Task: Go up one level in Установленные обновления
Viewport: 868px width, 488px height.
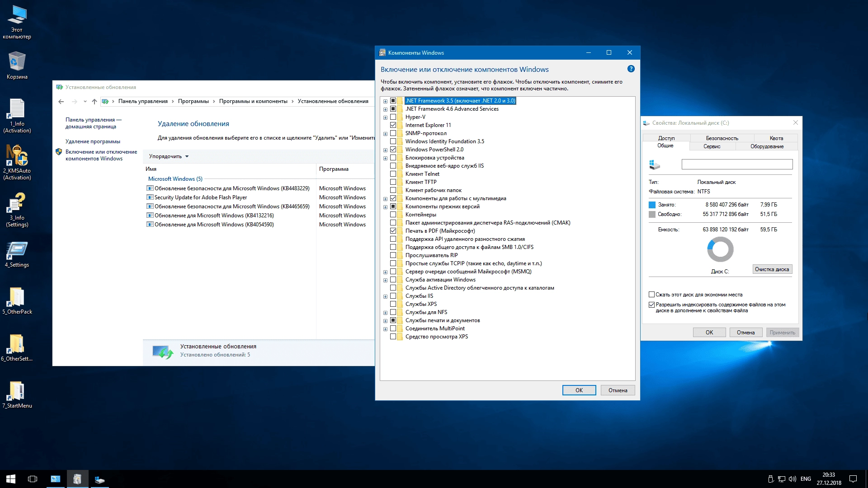Action: [94, 101]
